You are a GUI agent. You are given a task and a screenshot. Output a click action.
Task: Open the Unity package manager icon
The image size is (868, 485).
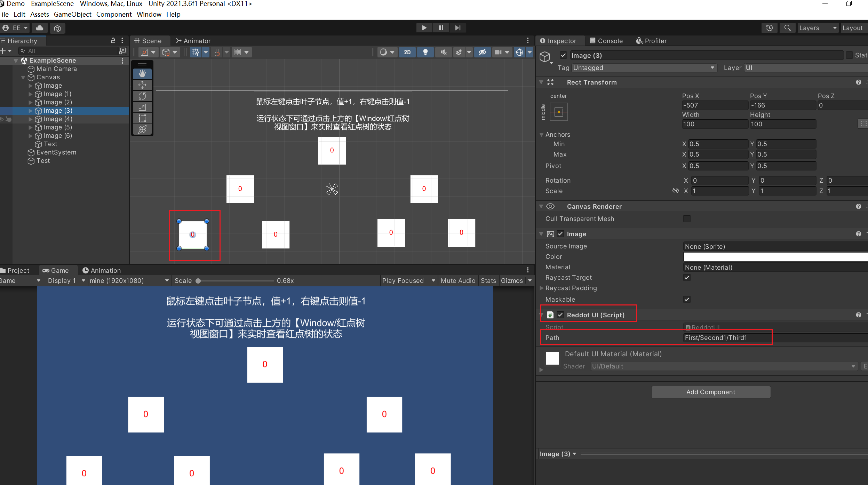57,28
